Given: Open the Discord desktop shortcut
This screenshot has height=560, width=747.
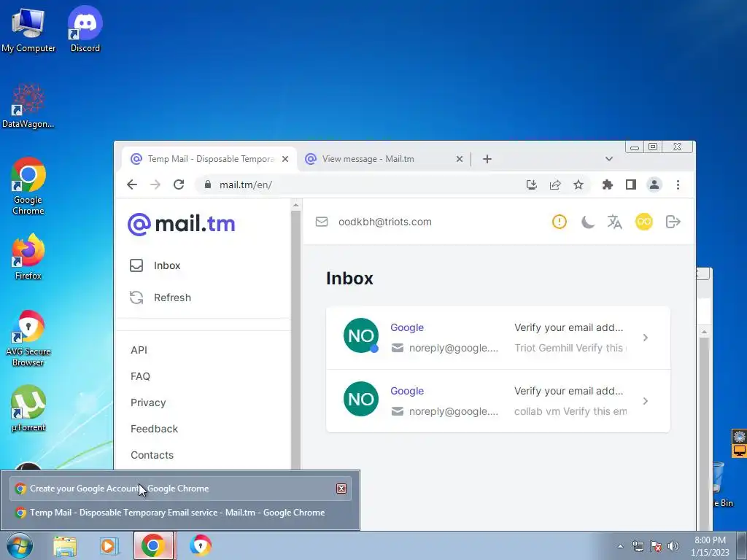Looking at the screenshot, I should 85,29.
